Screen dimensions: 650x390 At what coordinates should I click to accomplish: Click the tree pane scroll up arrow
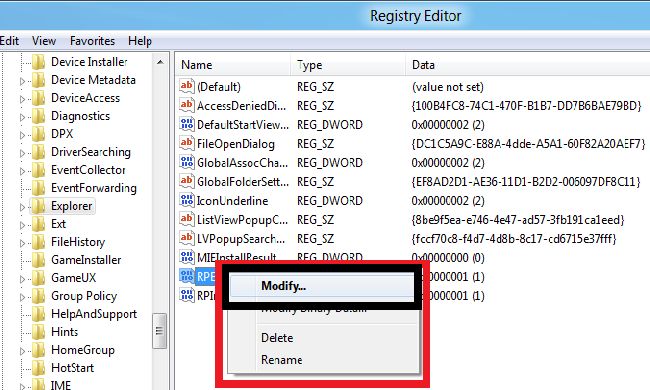coord(160,63)
